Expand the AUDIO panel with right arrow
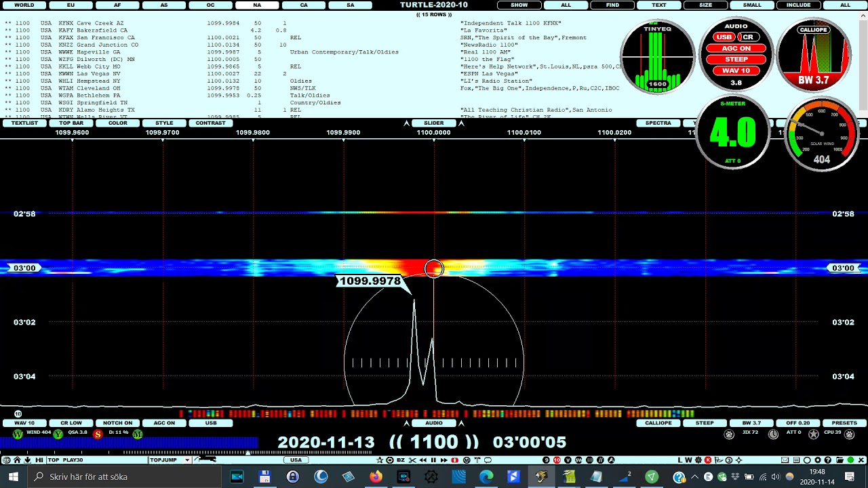 (461, 423)
